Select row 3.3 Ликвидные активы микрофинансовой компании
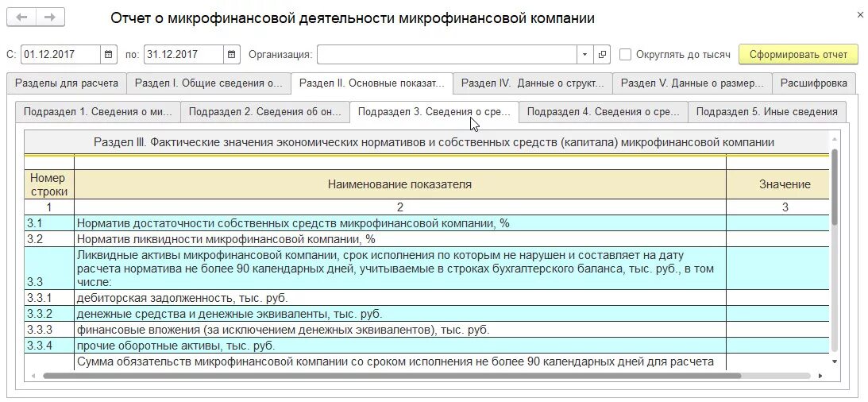 (426, 269)
